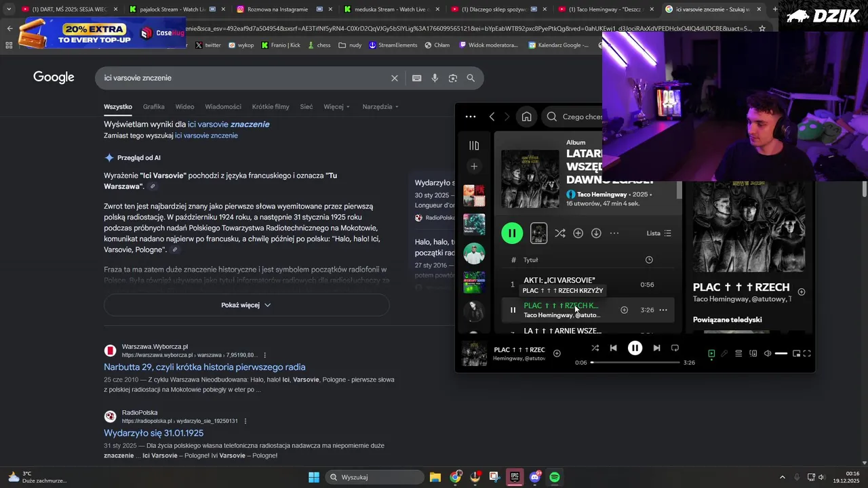This screenshot has height=488, width=868.
Task: Click the Google logo
Action: (x=54, y=77)
